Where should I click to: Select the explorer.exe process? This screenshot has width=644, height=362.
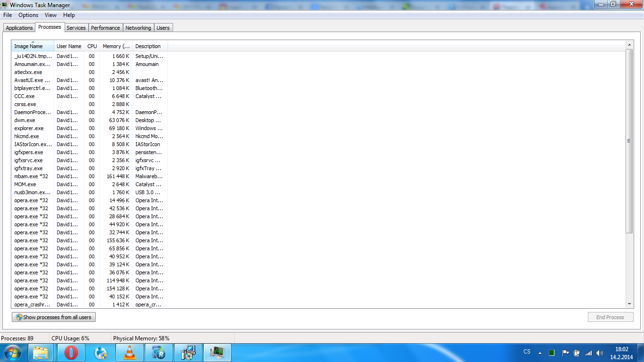pos(90,128)
